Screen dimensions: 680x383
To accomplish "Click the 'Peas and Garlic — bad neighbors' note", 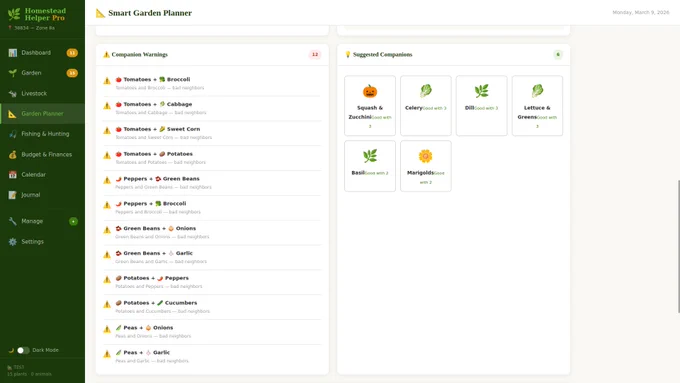I will 152,361.
